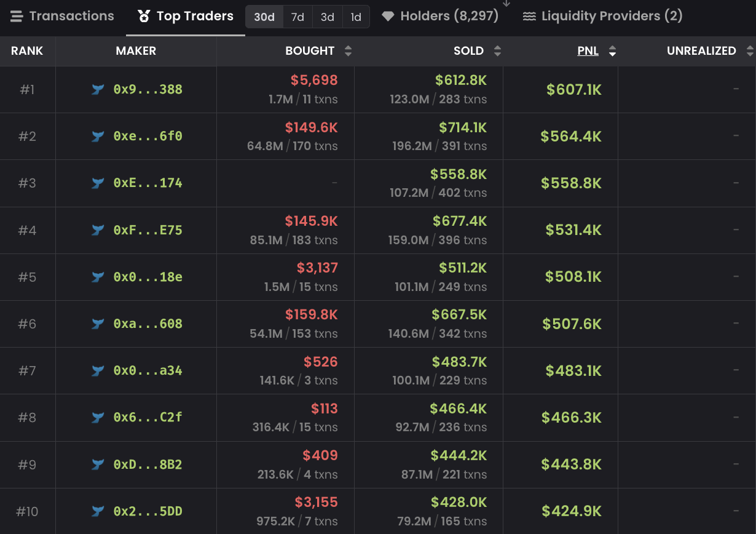This screenshot has width=756, height=534.
Task: Select the 30d time range
Action: click(x=264, y=17)
